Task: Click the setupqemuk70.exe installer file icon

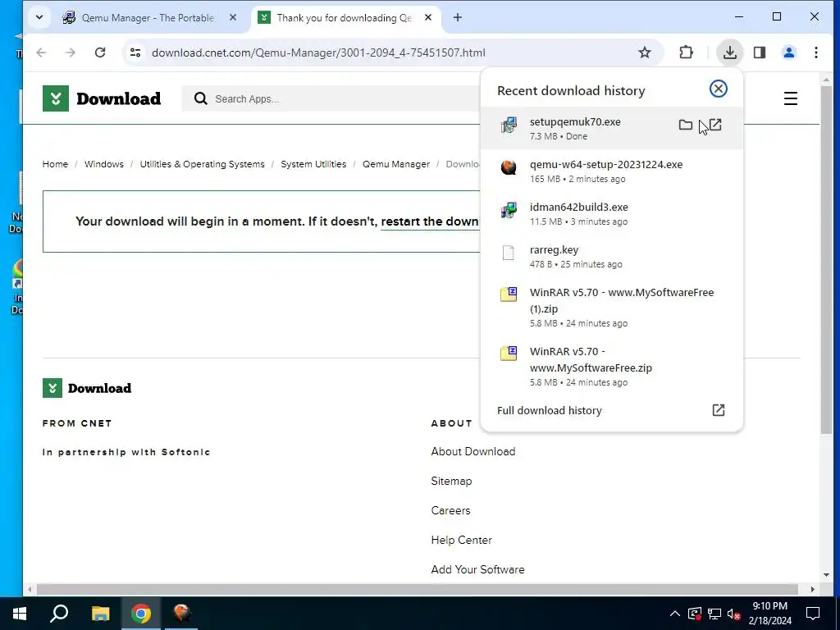Action: pos(509,125)
